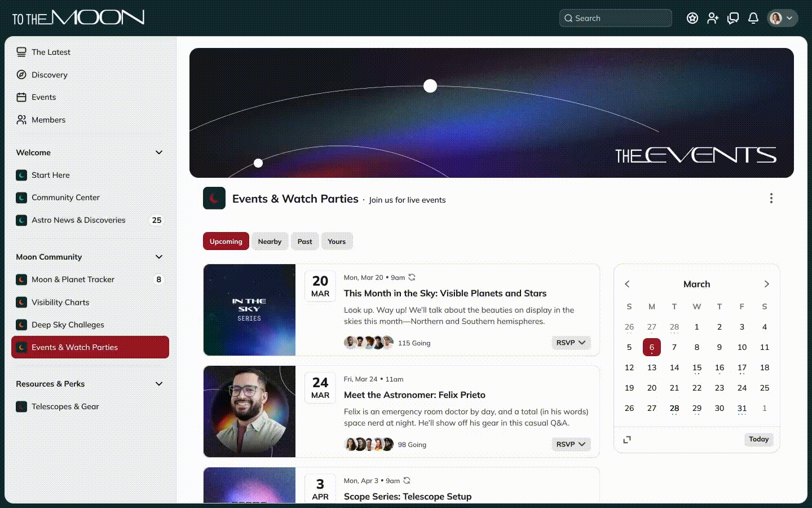Open Meet the Astronomer: Felix Prieto title

[x=414, y=395]
